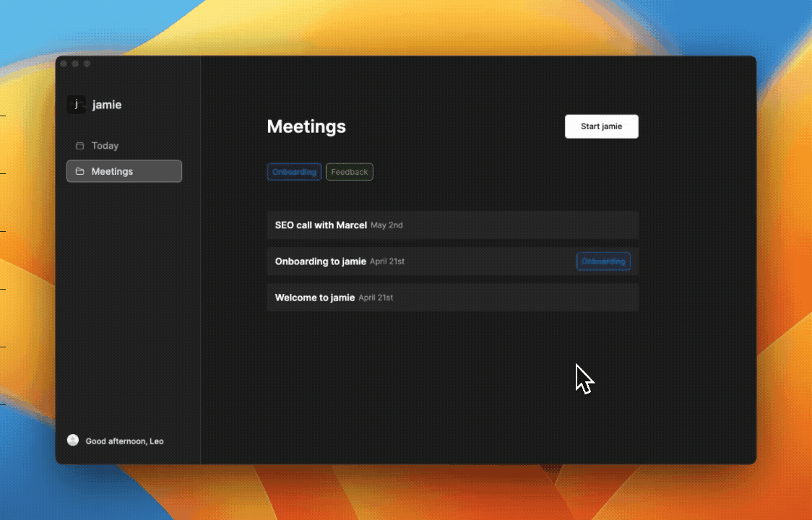This screenshot has height=520, width=812.
Task: Filter meetings by the Onboarding tag
Action: point(294,172)
